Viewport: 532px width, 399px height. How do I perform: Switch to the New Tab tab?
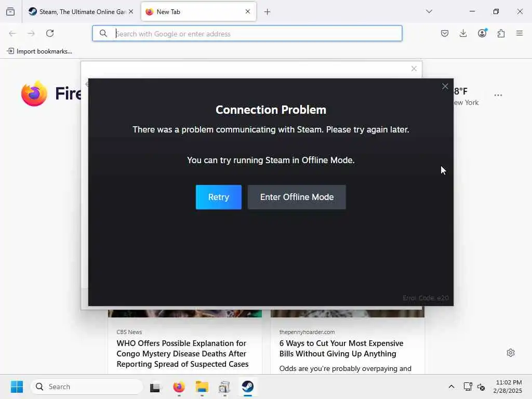198,12
